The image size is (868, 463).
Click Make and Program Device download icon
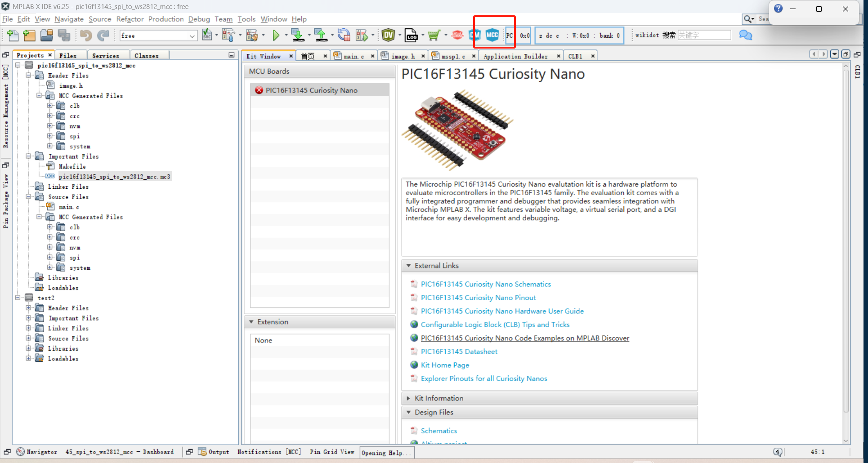(297, 35)
